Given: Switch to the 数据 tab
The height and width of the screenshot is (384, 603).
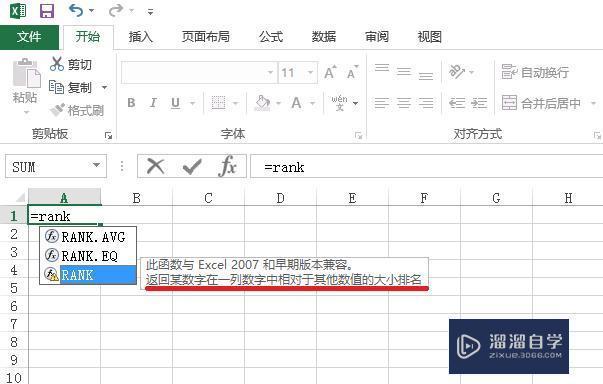Looking at the screenshot, I should pyautogui.click(x=324, y=37).
